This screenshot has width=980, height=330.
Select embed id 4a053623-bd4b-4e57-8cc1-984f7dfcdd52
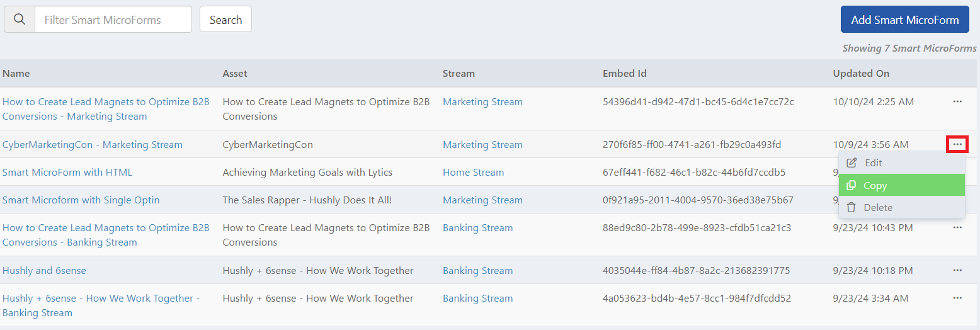click(x=697, y=298)
